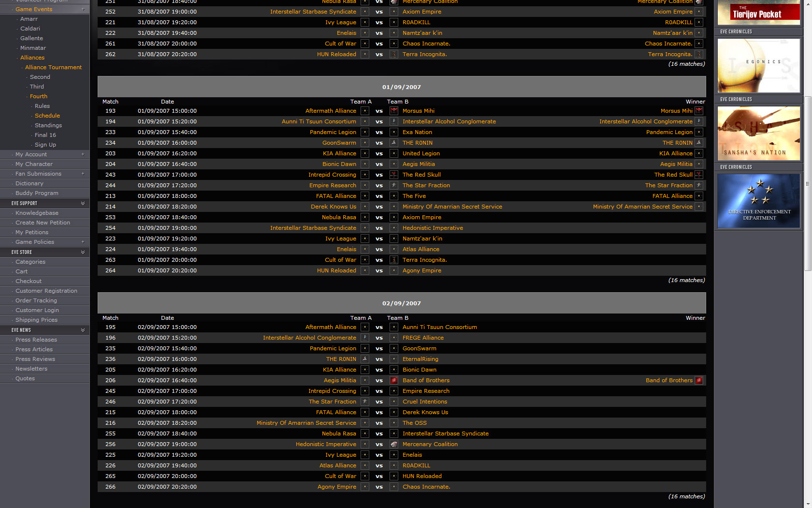Click the Shipping Prices store link

36,320
